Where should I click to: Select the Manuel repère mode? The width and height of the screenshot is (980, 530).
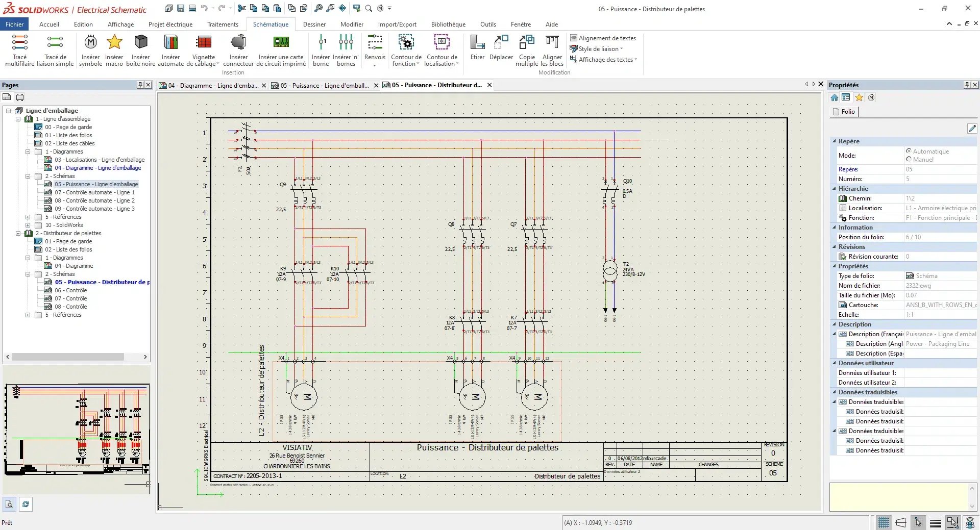[909, 159]
